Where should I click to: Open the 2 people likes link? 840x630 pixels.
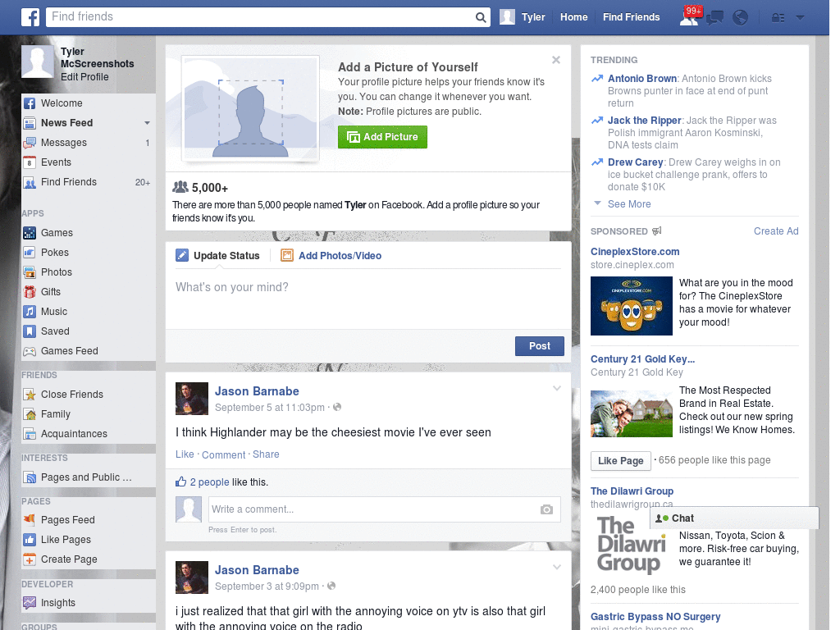209,482
